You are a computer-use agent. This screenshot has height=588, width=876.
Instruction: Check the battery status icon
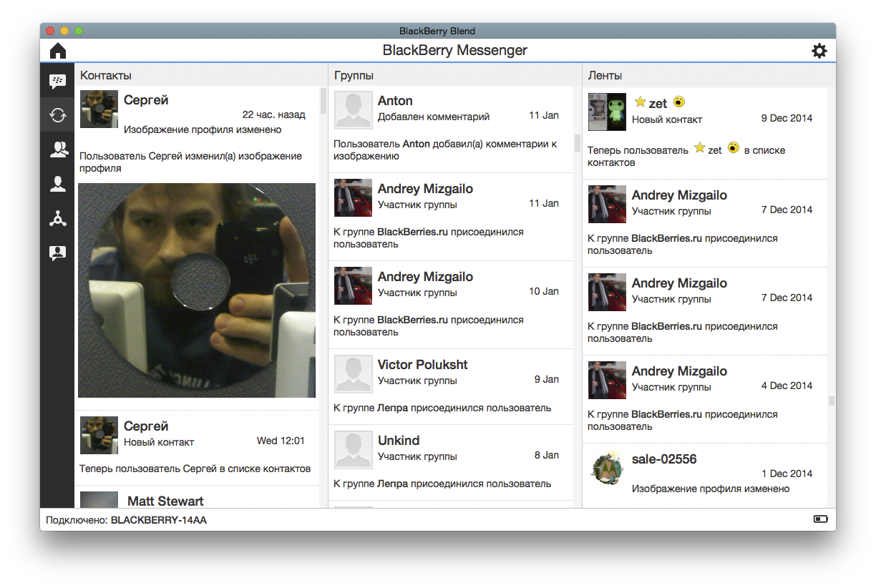tap(821, 519)
